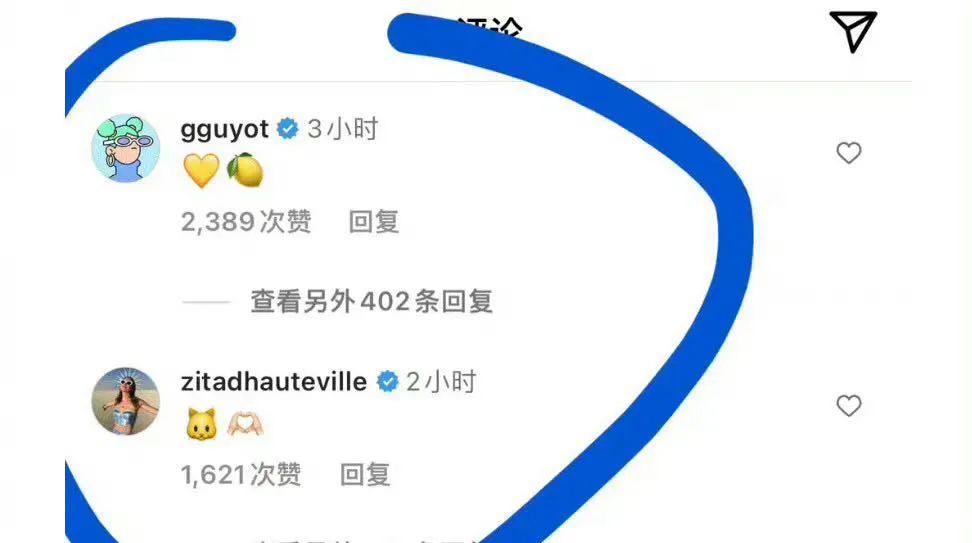Viewport: 972px width, 543px height.
Task: Tap verified badge beside zitadhauteville
Action: pyautogui.click(x=388, y=382)
